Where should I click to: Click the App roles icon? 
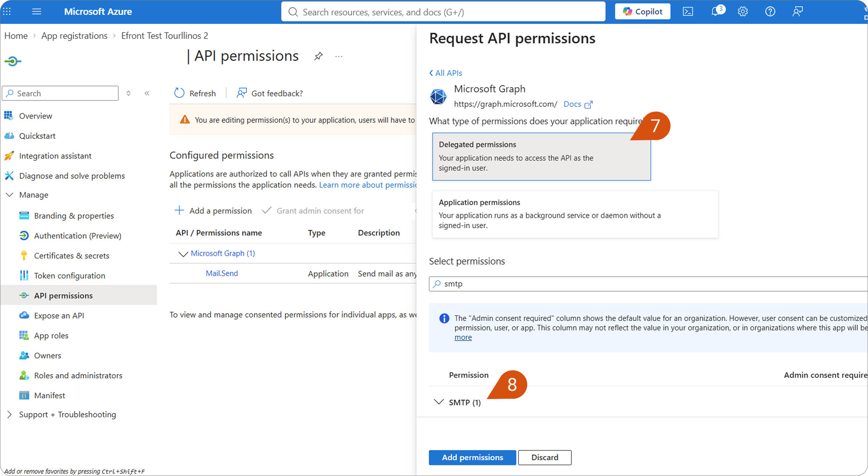(24, 335)
